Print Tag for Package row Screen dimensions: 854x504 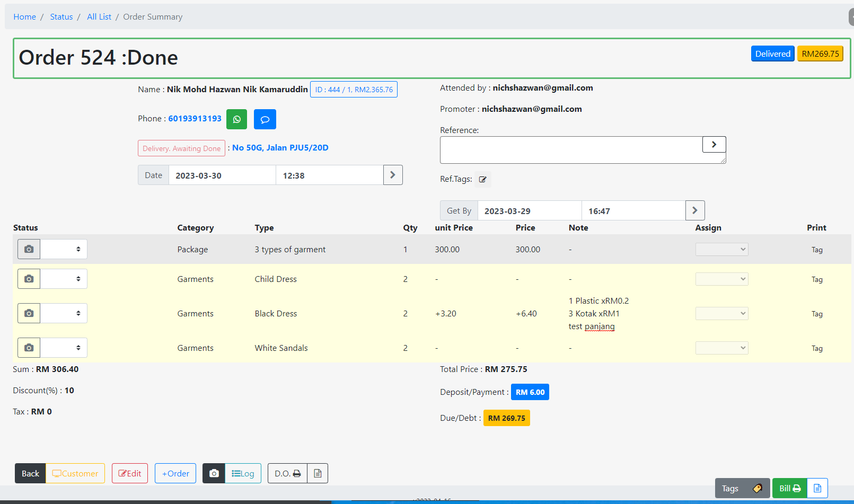pyautogui.click(x=817, y=250)
